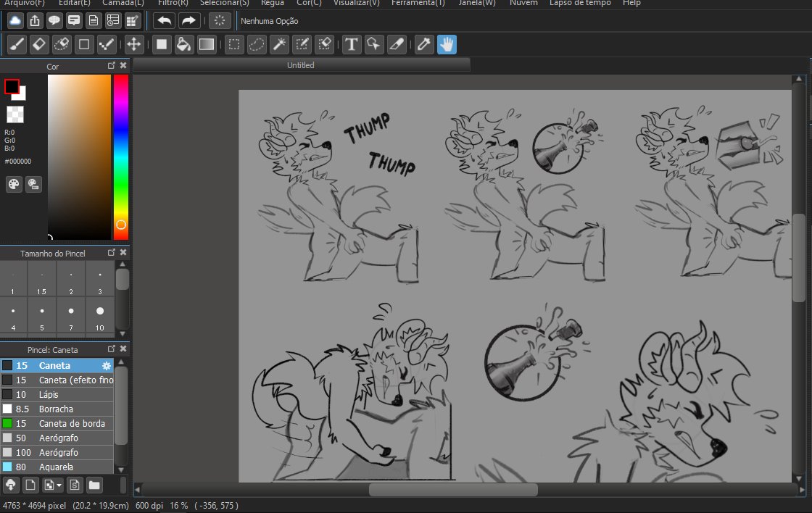Select the dotted-outline eraser tool
This screenshot has height=513, width=812.
[62, 44]
